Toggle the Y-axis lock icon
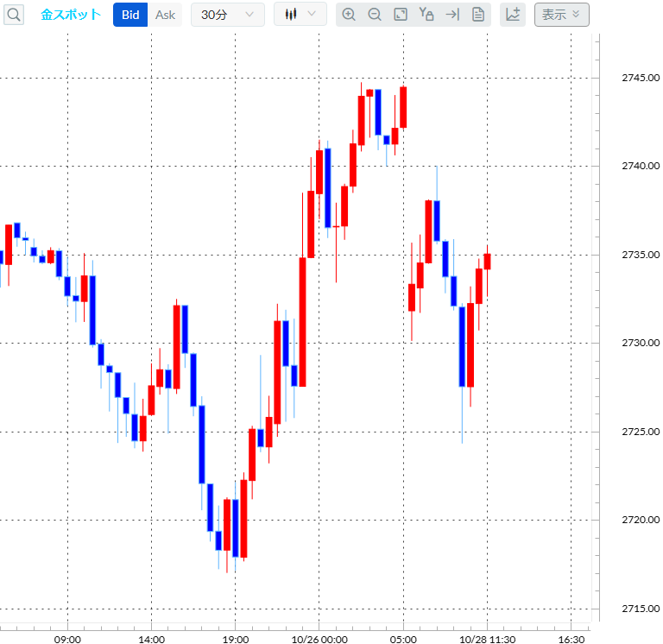This screenshot has width=663, height=644. [426, 15]
